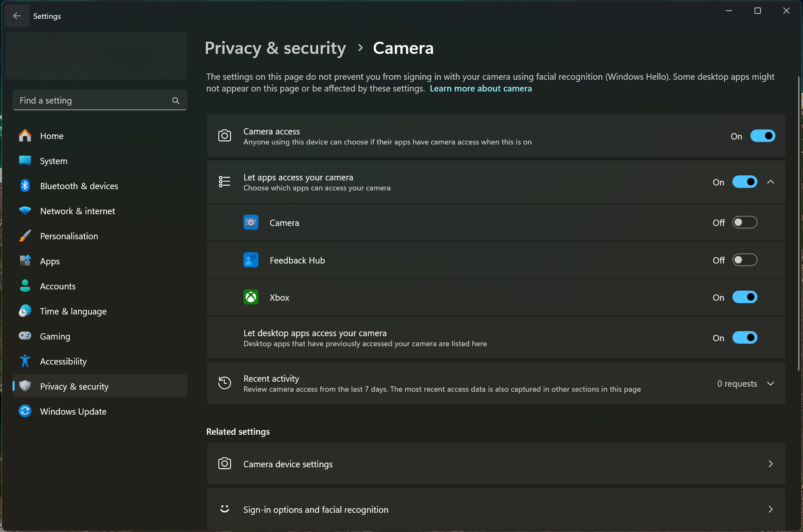Select Privacy & security in the sidebar
The image size is (803, 532).
coord(74,386)
